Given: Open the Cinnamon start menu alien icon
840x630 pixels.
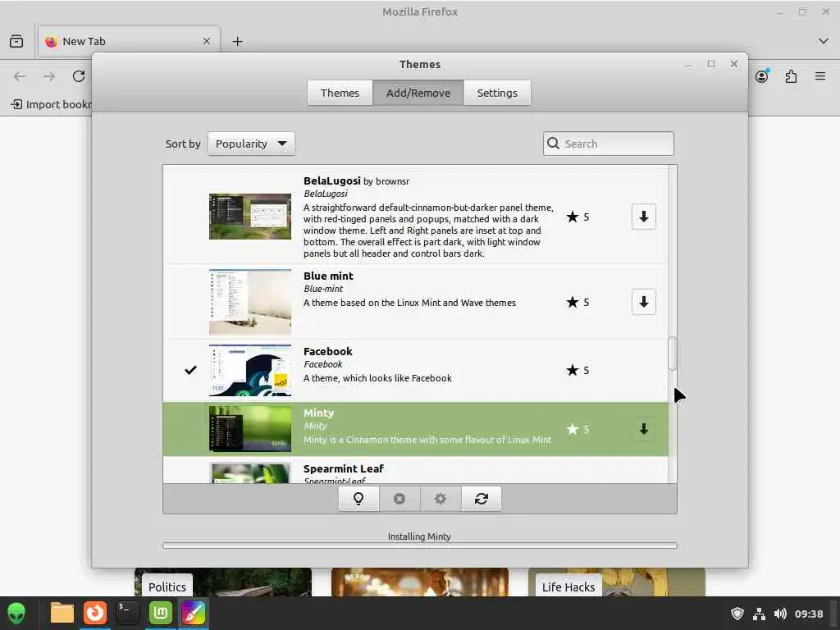Looking at the screenshot, I should 16,614.
